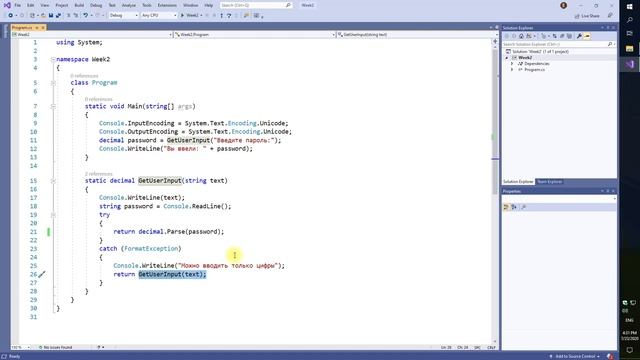Viewport: 640px width, 360px height.
Task: Open the Tools menu
Action: 147,5
